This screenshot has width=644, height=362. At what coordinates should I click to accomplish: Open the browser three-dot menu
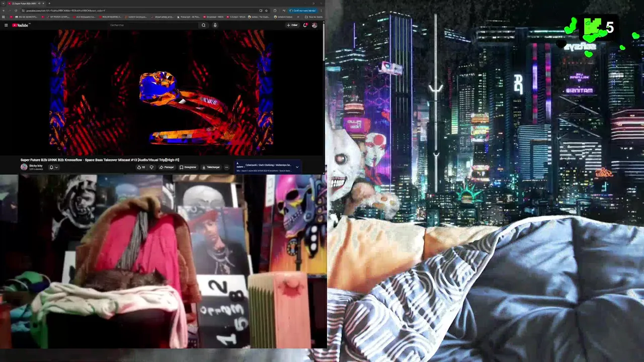click(x=321, y=11)
